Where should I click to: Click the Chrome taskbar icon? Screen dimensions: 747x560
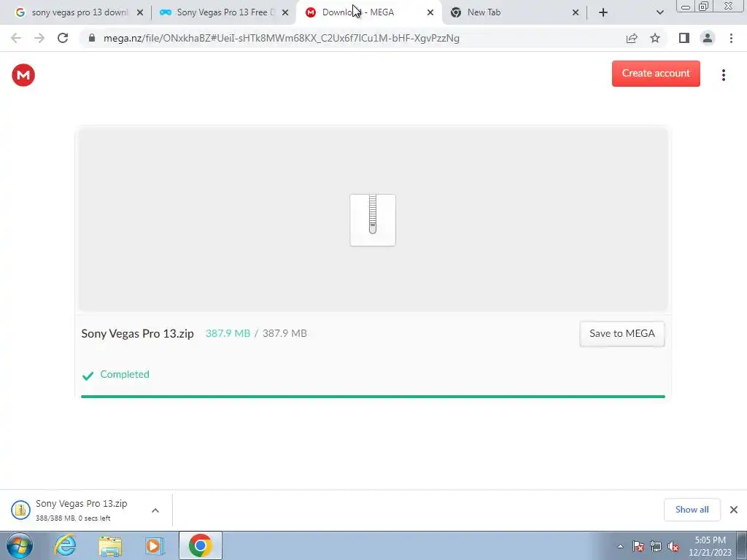click(x=200, y=545)
